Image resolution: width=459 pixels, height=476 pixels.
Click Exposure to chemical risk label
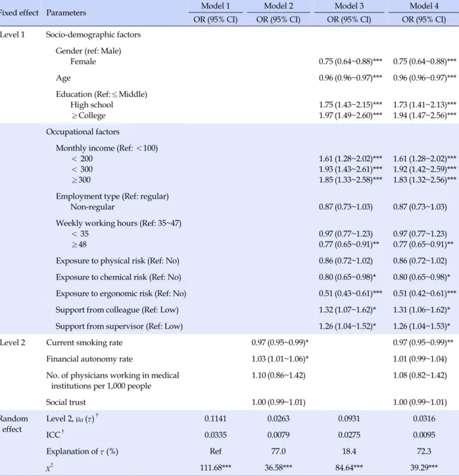118,277
